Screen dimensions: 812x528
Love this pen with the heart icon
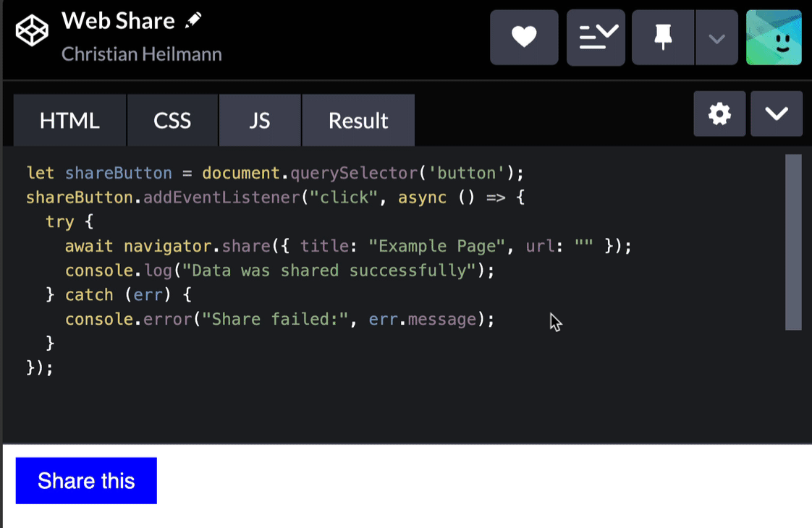(x=524, y=38)
